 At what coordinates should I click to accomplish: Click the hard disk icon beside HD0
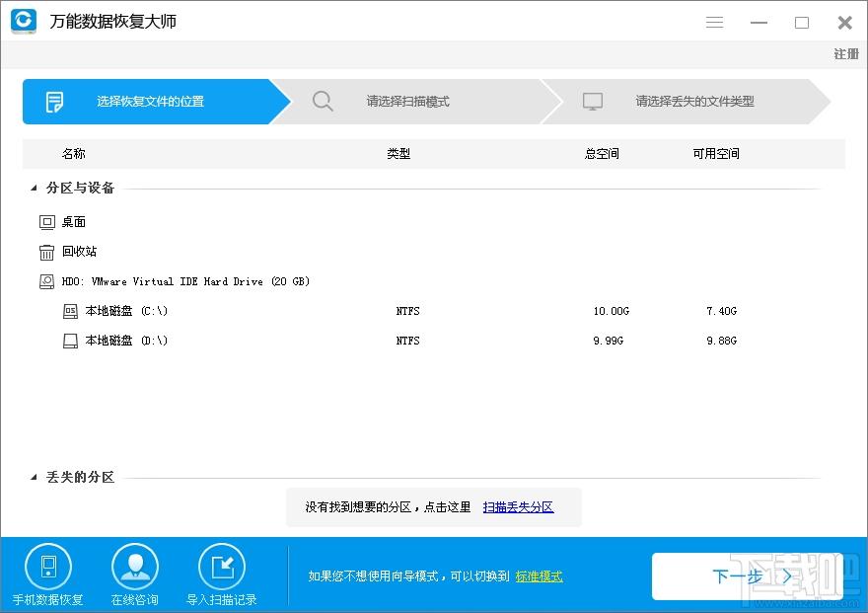point(47,281)
